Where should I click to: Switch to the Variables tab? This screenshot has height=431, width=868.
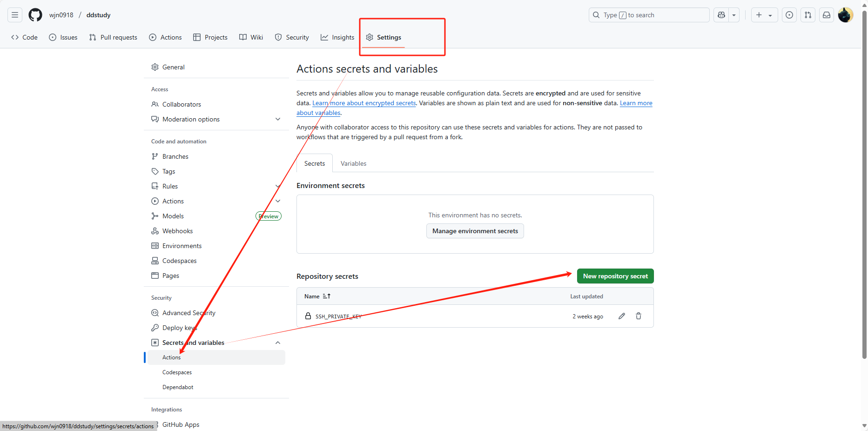[x=353, y=163]
